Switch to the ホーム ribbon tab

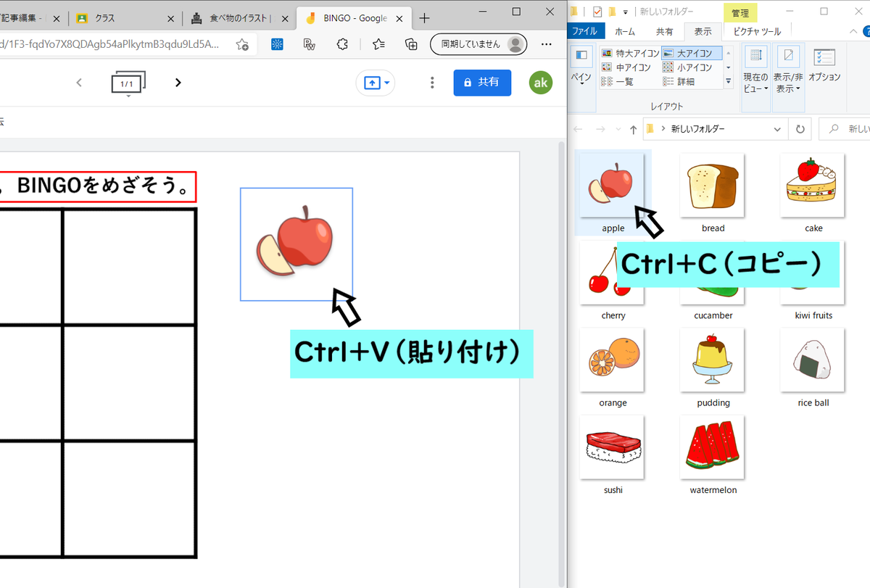coord(625,31)
